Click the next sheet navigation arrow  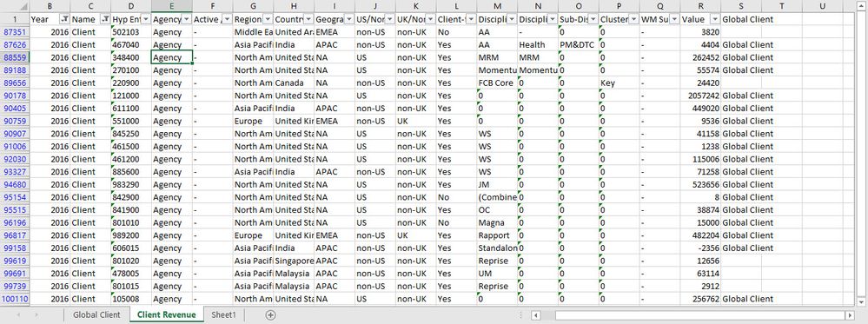36,315
